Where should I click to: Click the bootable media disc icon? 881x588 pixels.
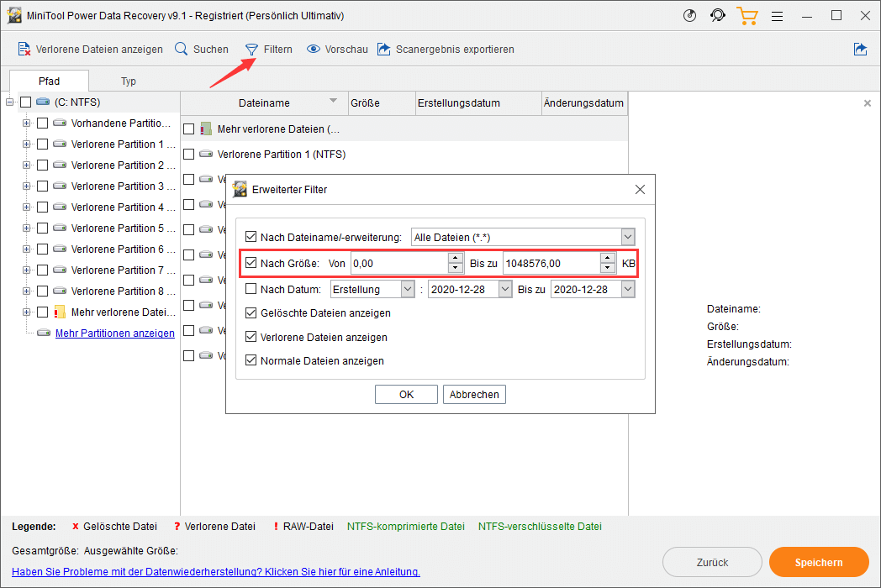[x=689, y=16]
